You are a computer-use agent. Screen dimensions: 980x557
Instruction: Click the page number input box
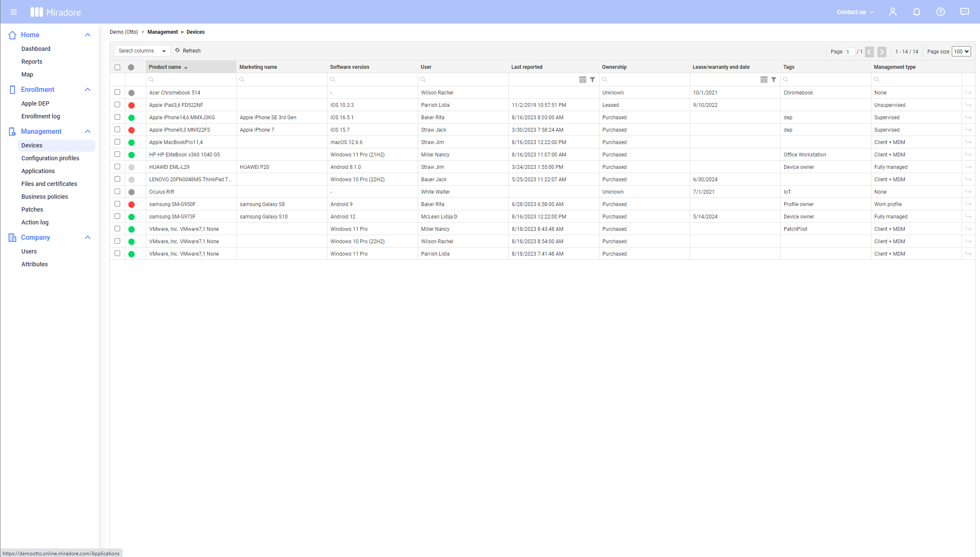(x=850, y=52)
